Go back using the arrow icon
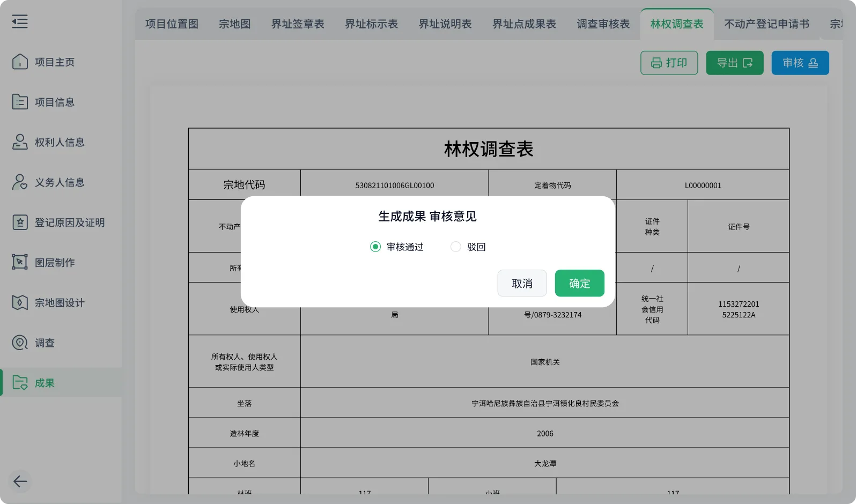856x504 pixels. (20, 481)
